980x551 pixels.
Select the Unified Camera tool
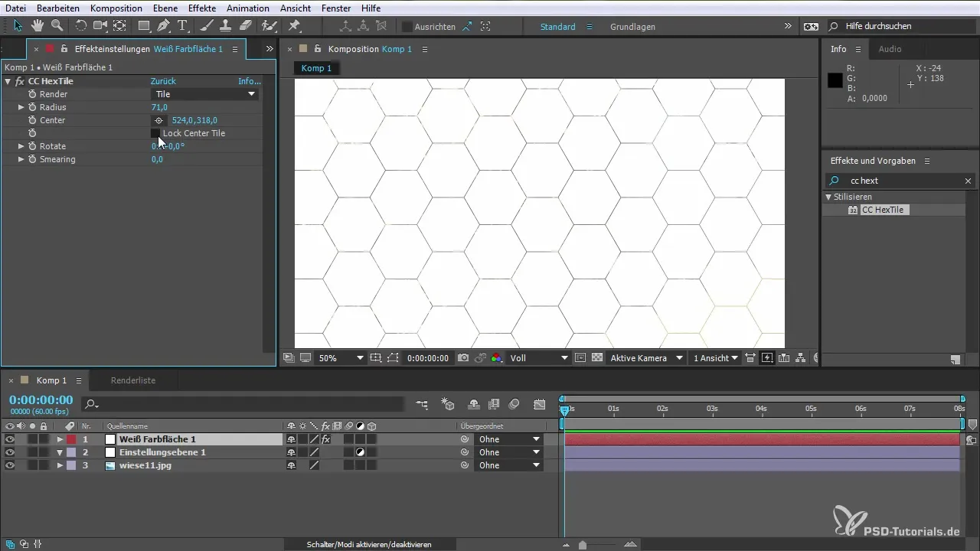(100, 26)
